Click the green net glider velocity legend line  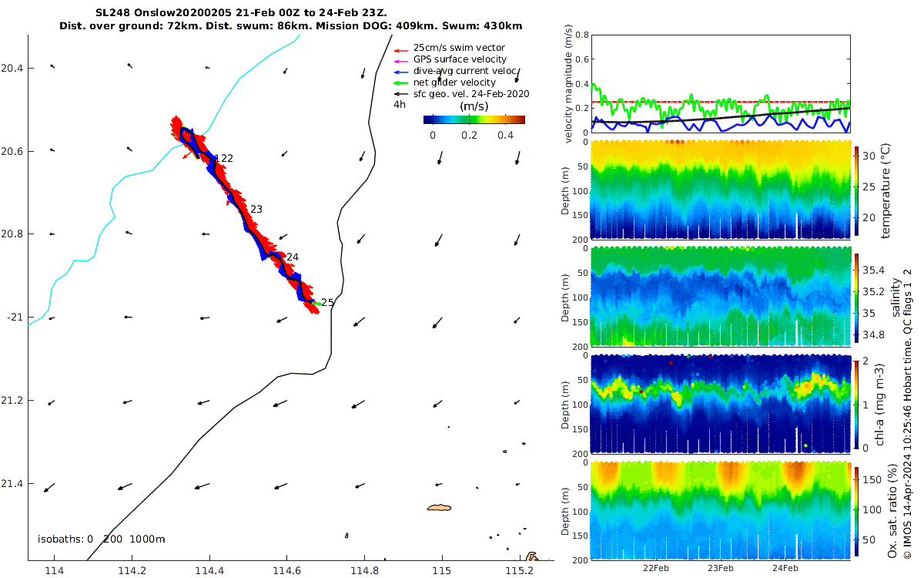400,82
